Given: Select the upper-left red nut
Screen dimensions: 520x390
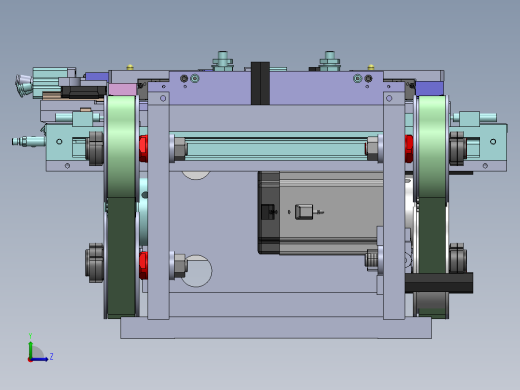Looking at the screenshot, I should click(143, 149).
